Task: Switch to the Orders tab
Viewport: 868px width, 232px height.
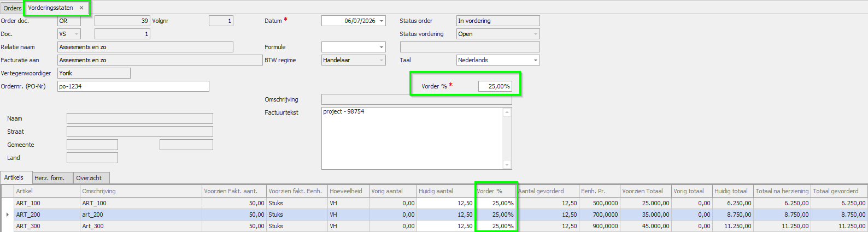Action: pos(12,8)
